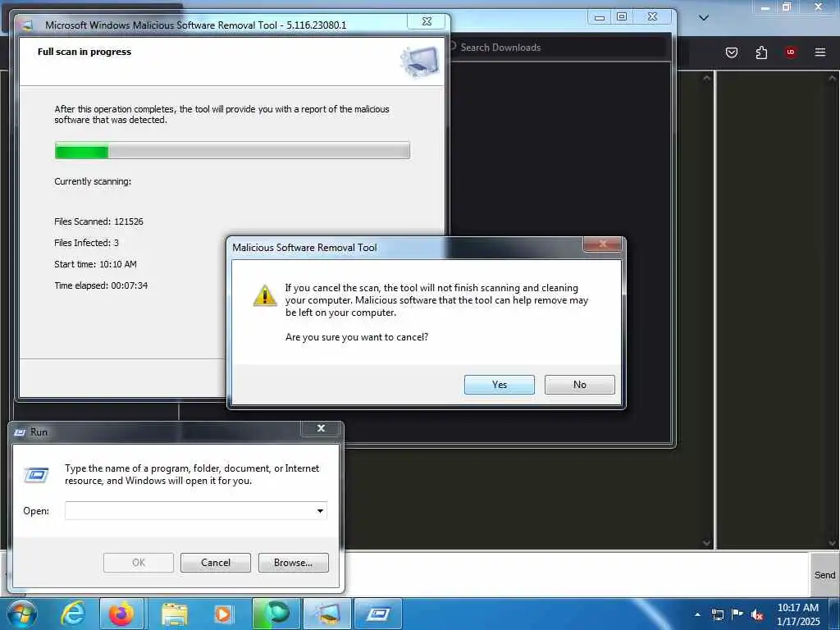Click Files Infected: 3 text
This screenshot has height=630, width=840.
86,243
